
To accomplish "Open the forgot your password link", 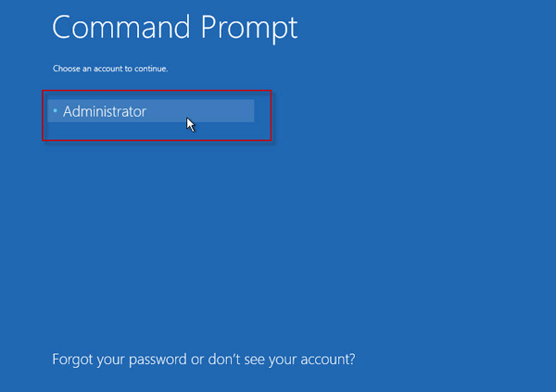I will pyautogui.click(x=204, y=358).
